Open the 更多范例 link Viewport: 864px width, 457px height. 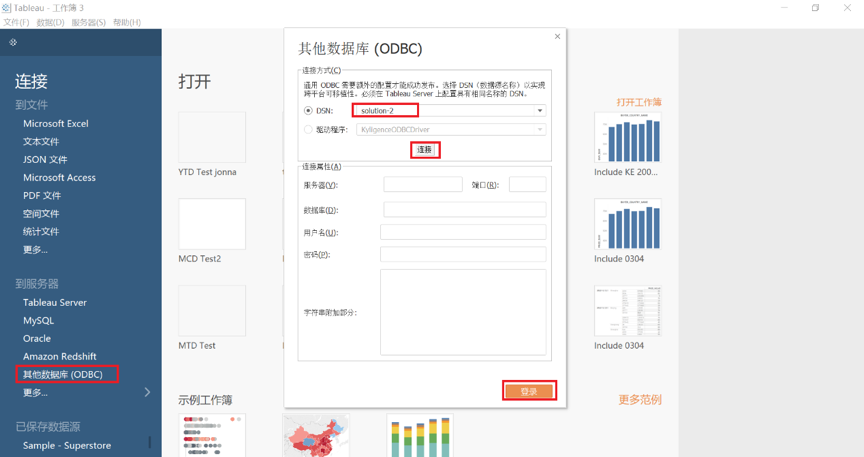pos(640,400)
